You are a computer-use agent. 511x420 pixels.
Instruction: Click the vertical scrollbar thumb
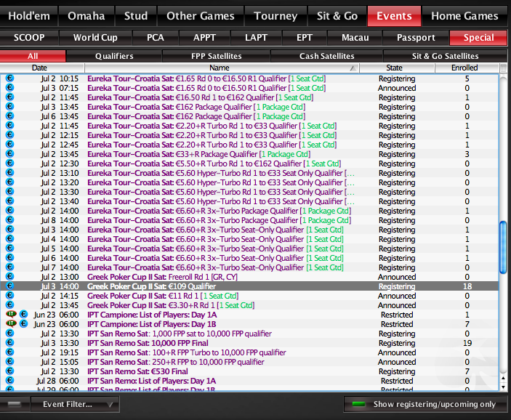click(503, 247)
